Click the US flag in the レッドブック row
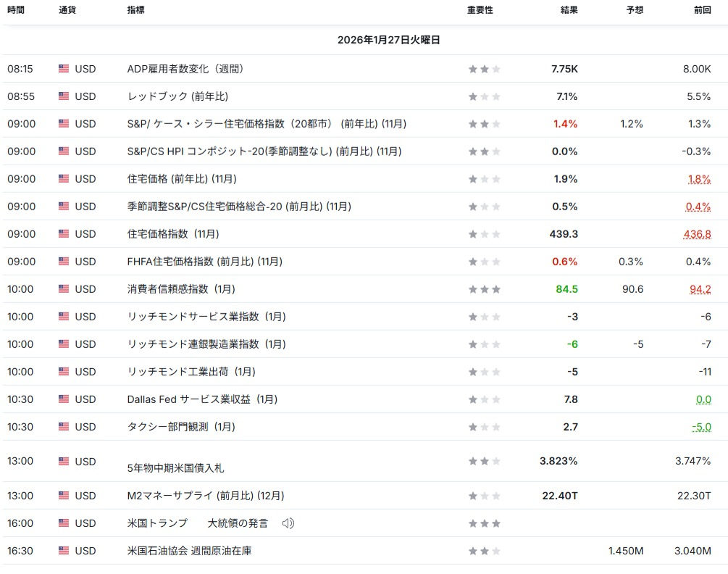Viewport: 728px width, 574px height. coord(64,96)
